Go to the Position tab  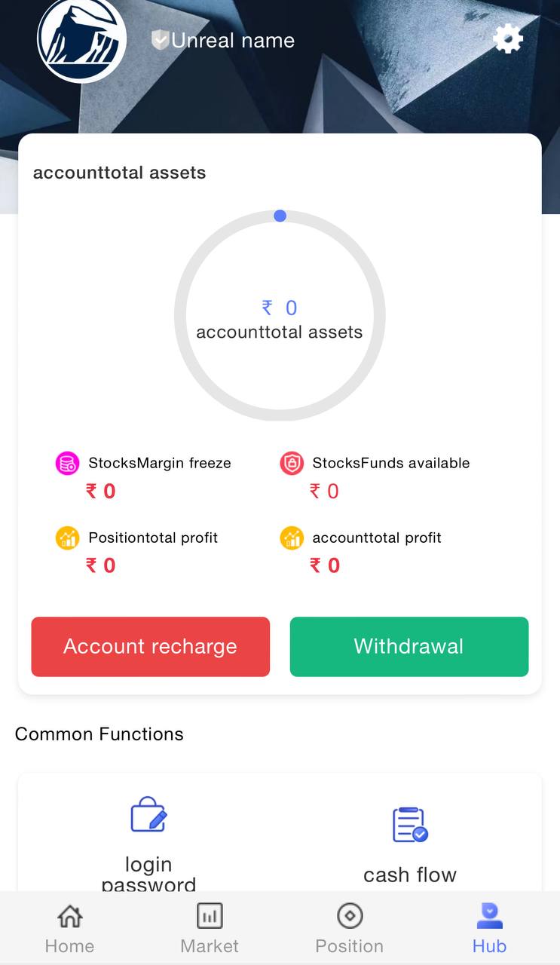(x=349, y=929)
